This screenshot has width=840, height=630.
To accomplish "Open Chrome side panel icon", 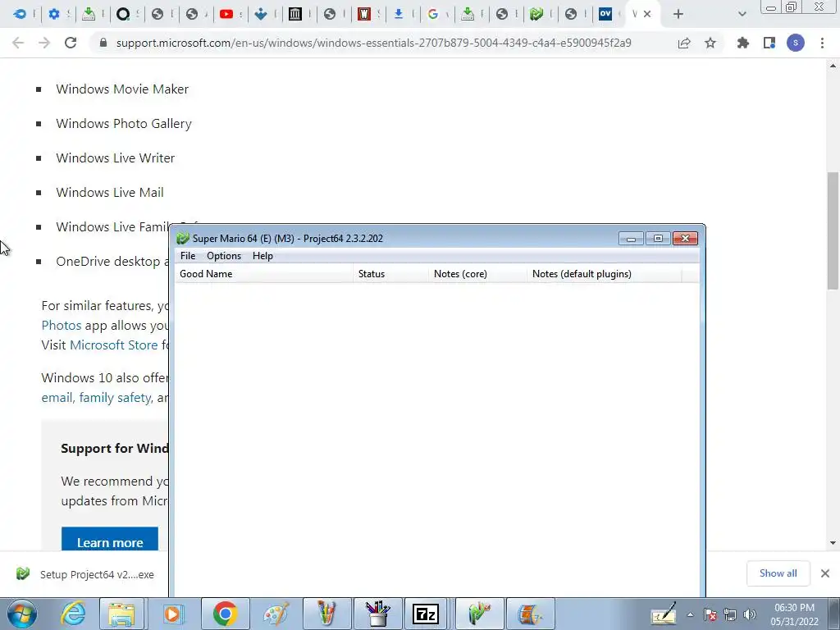I will pyautogui.click(x=769, y=43).
